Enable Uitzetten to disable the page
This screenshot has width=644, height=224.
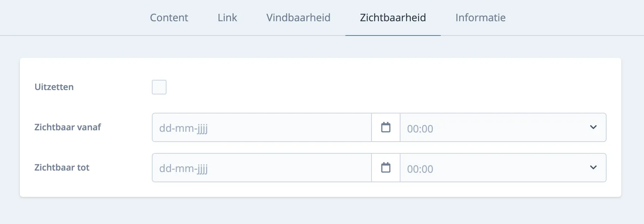click(x=159, y=87)
